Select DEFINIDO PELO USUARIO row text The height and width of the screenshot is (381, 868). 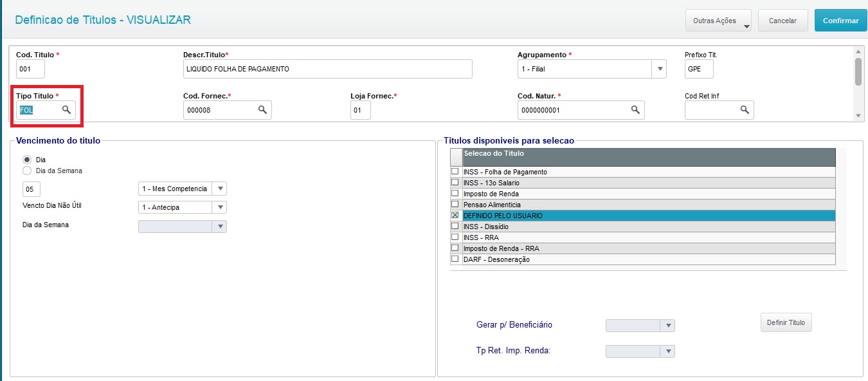tap(503, 216)
